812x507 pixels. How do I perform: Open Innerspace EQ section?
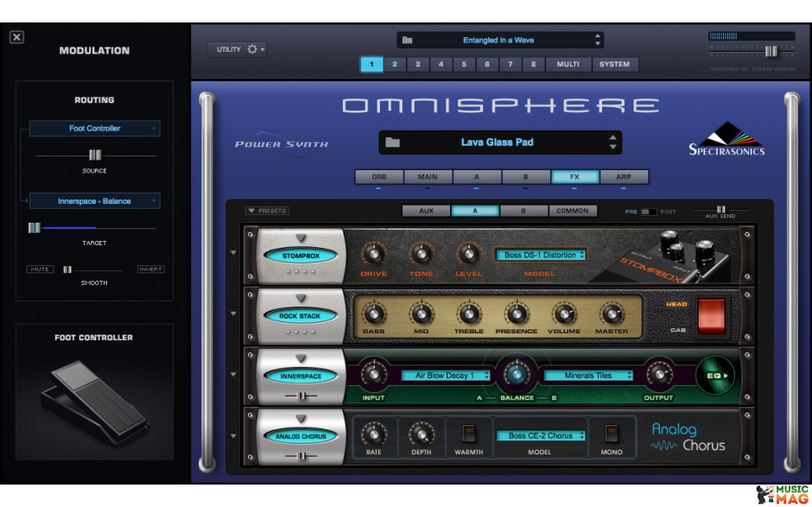(x=715, y=376)
